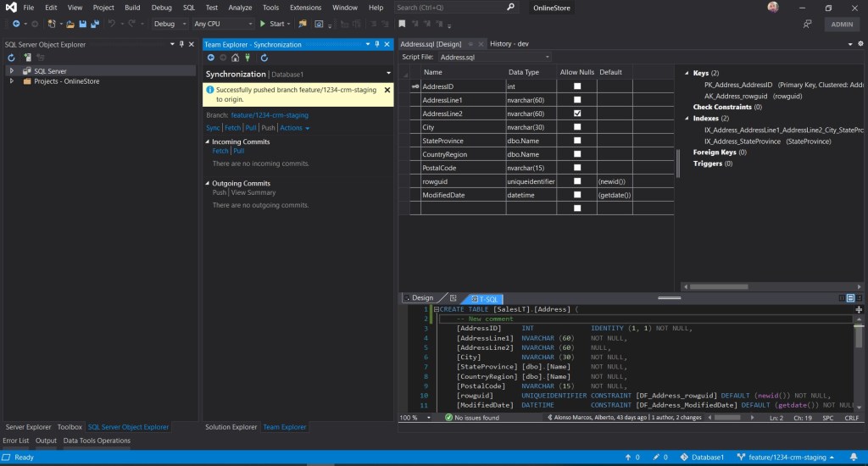Refresh the SQL Server Object Explorer

(x=13, y=58)
